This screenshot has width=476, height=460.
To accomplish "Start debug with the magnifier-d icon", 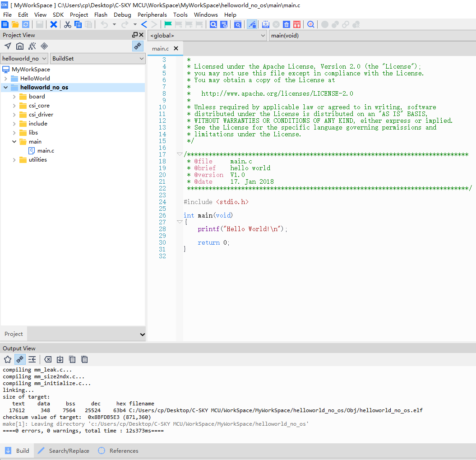I will pyautogui.click(x=310, y=25).
